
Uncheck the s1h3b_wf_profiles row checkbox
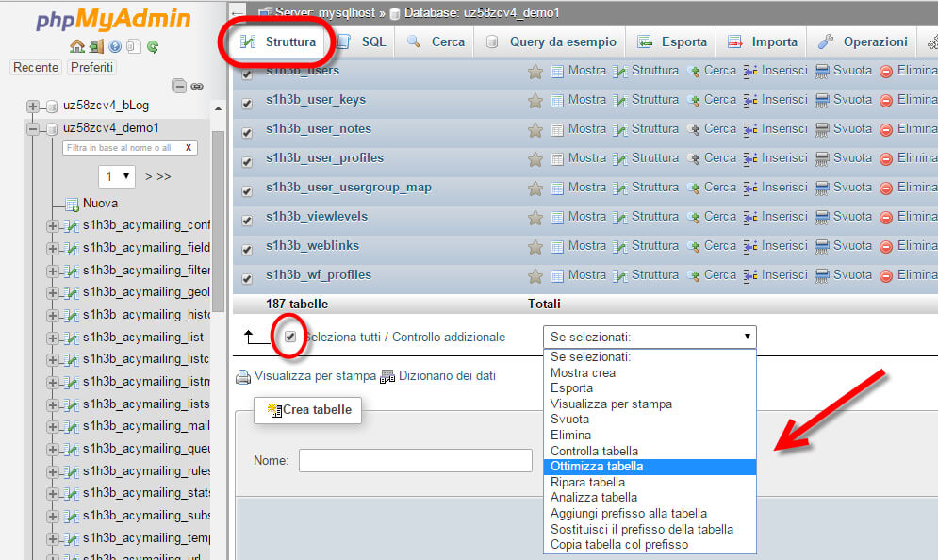pos(246,274)
